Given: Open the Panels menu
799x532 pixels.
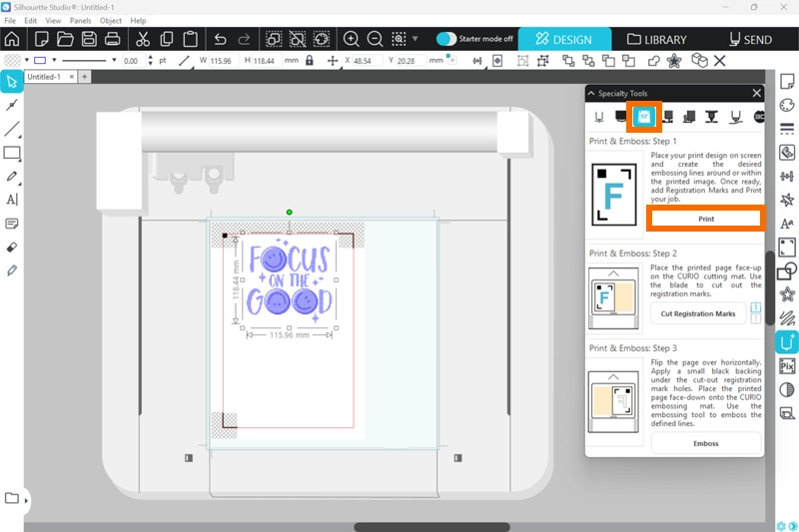Looking at the screenshot, I should coord(81,20).
